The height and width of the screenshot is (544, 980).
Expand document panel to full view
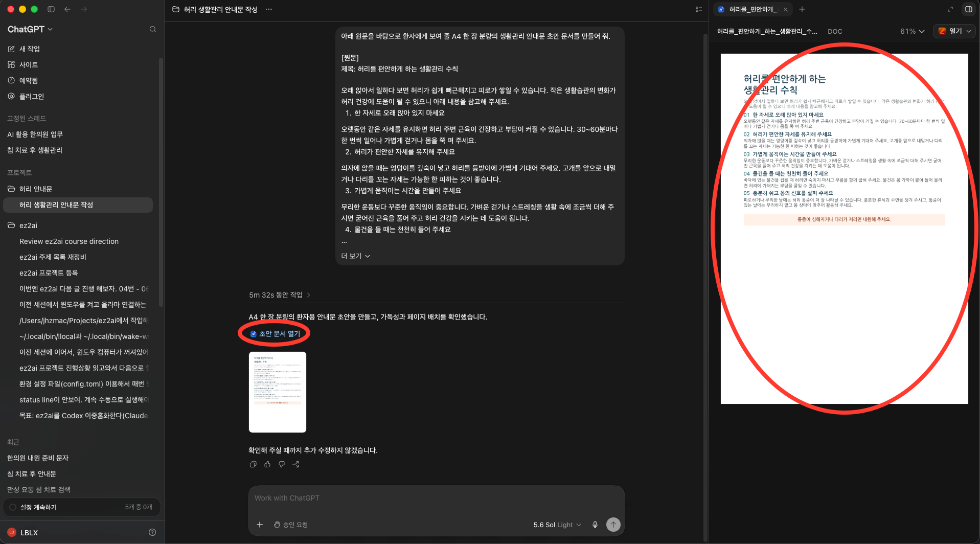click(950, 9)
